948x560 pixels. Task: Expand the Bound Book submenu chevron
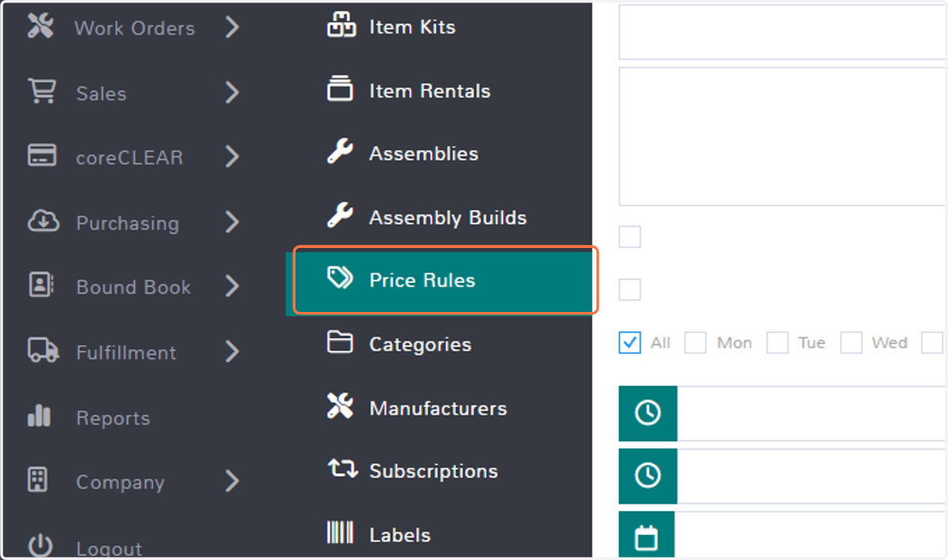pyautogui.click(x=231, y=286)
